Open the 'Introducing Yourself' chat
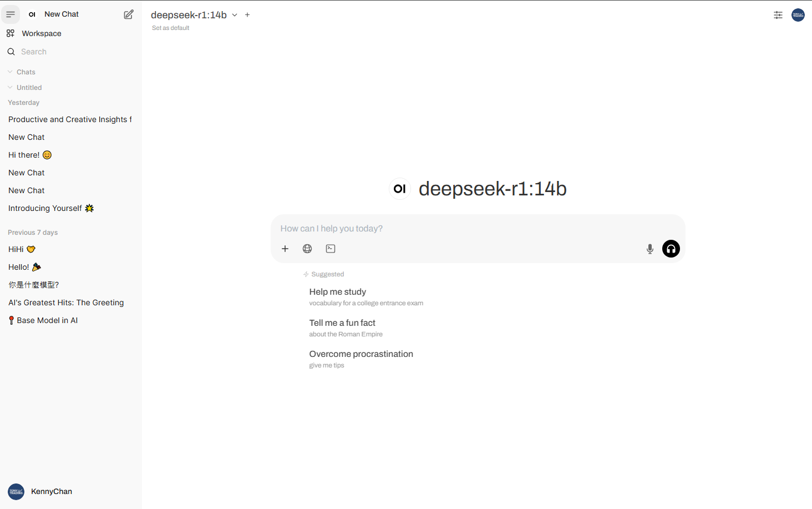812x509 pixels. (x=51, y=208)
